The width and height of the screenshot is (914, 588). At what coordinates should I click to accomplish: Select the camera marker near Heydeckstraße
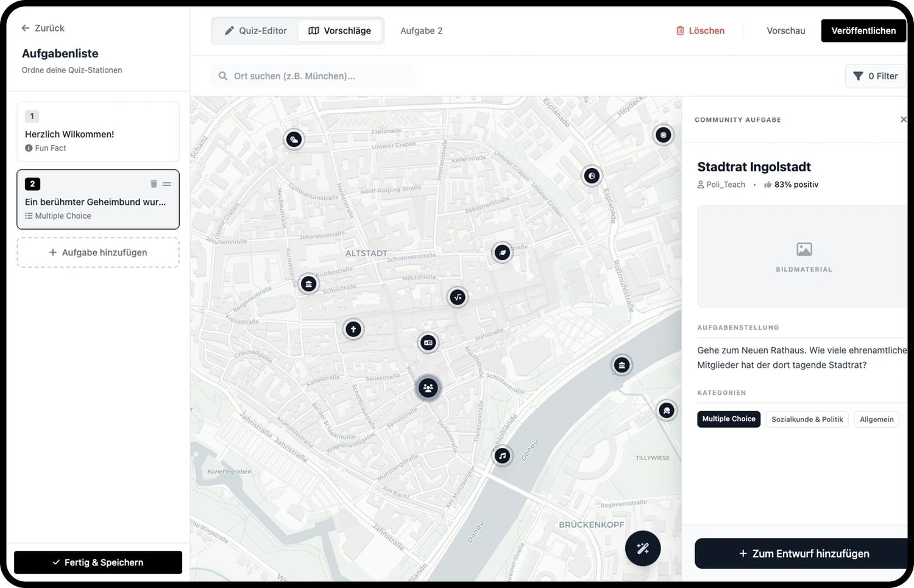point(664,135)
